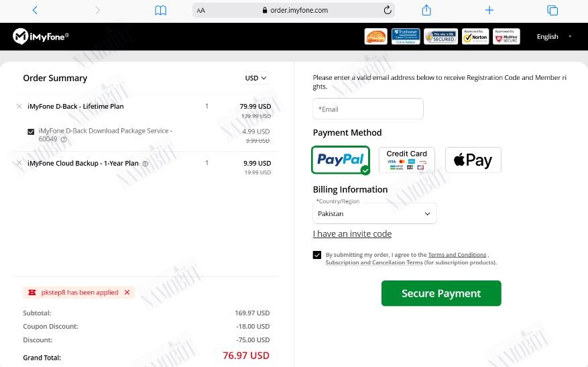Toggle the Terms and Conditions agreement checkbox
The height and width of the screenshot is (367, 588).
click(x=317, y=255)
